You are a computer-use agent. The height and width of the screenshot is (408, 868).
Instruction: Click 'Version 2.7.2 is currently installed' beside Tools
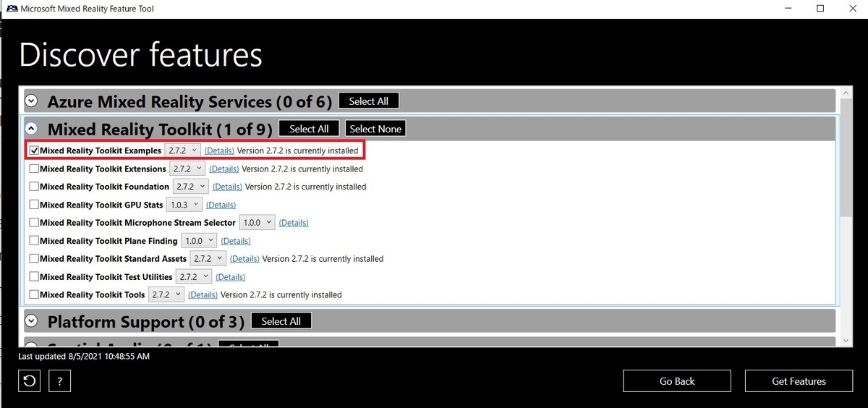(x=281, y=294)
